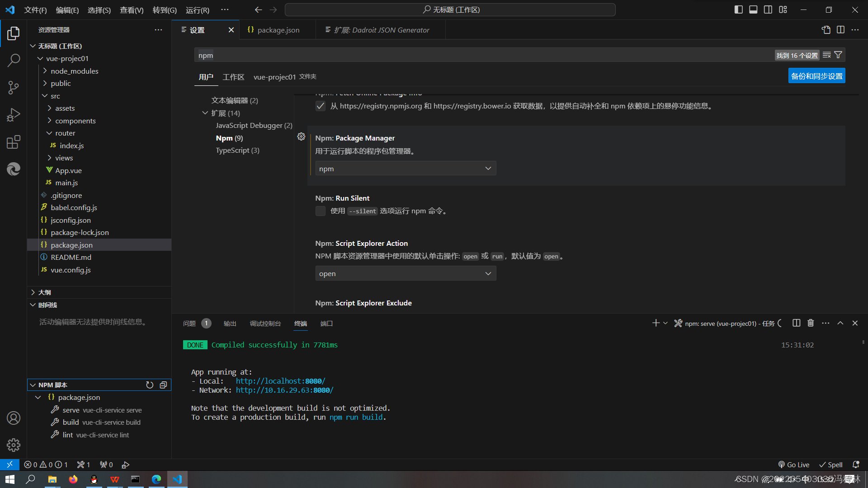
Task: Open the Package Manager npm dropdown
Action: click(406, 169)
